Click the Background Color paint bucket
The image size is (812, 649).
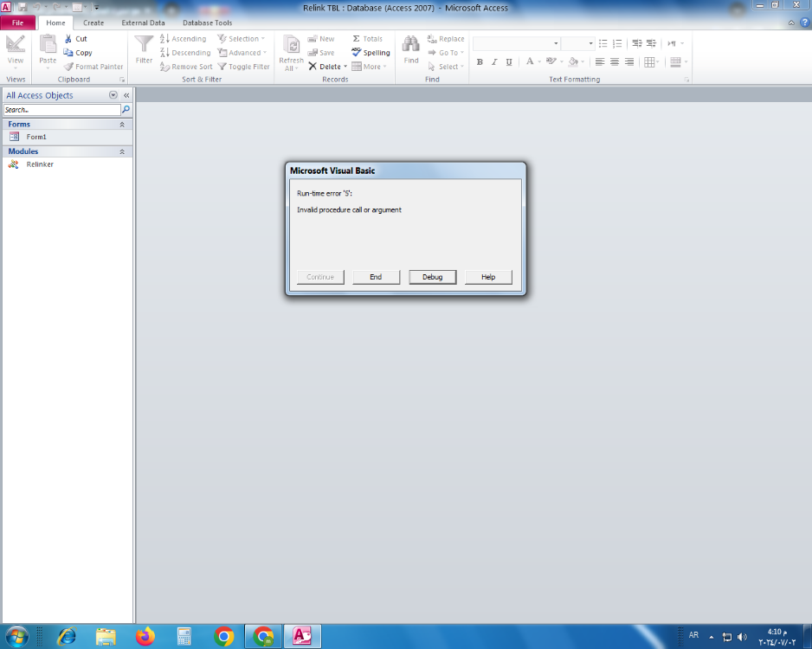pyautogui.click(x=573, y=61)
